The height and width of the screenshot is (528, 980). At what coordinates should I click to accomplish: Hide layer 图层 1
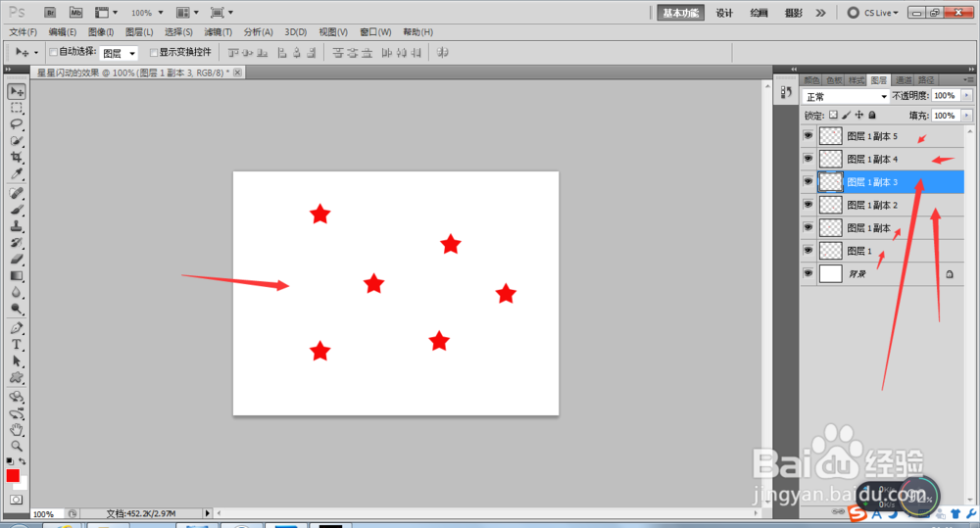pyautogui.click(x=808, y=251)
